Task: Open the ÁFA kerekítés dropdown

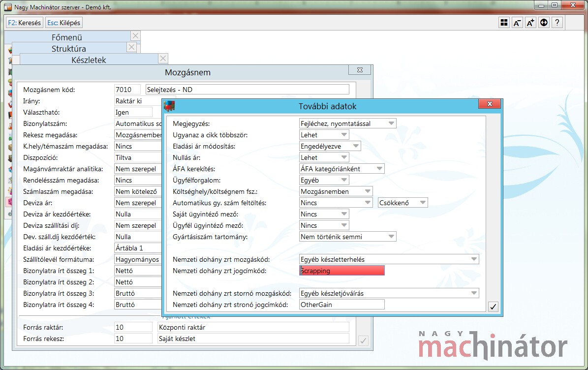Action: pos(341,169)
